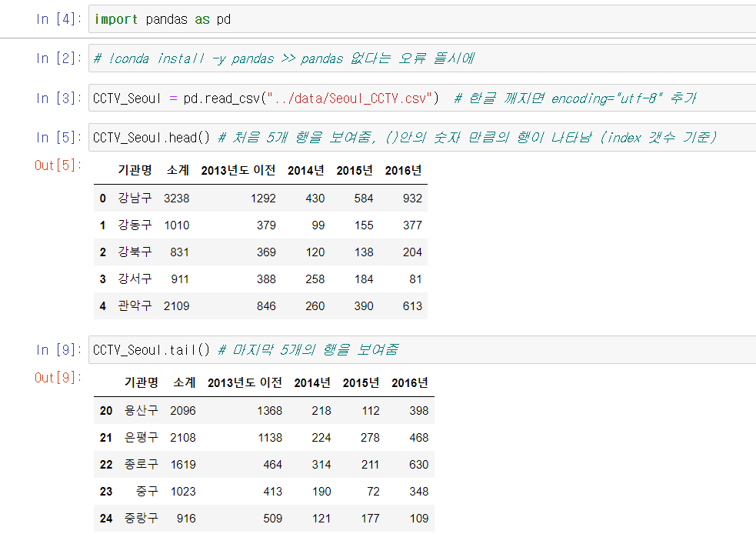
Task: Click the 강북구 cell
Action: click(135, 252)
